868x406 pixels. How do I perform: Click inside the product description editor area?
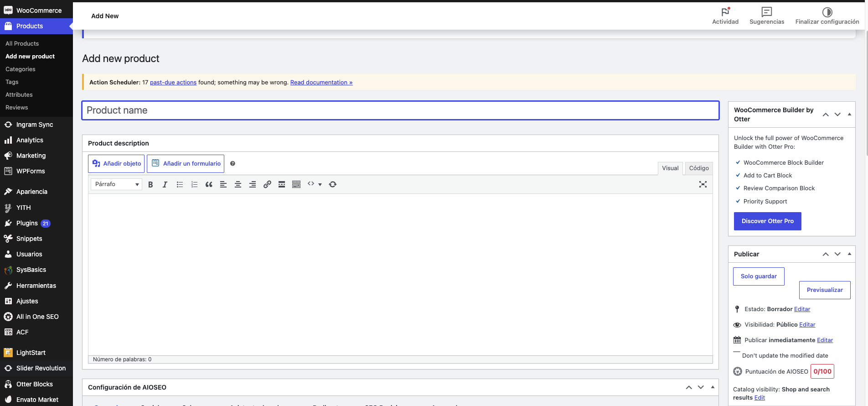point(400,275)
